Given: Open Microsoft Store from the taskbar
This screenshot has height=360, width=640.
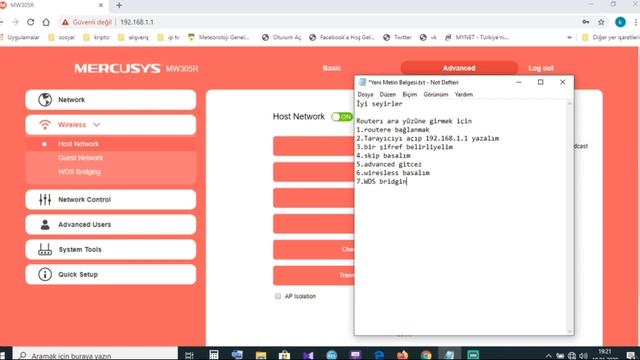Looking at the screenshot, I should (x=284, y=355).
